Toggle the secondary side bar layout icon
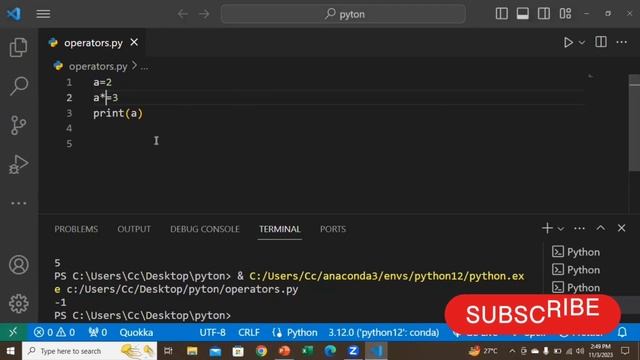The image size is (640, 360). (544, 13)
